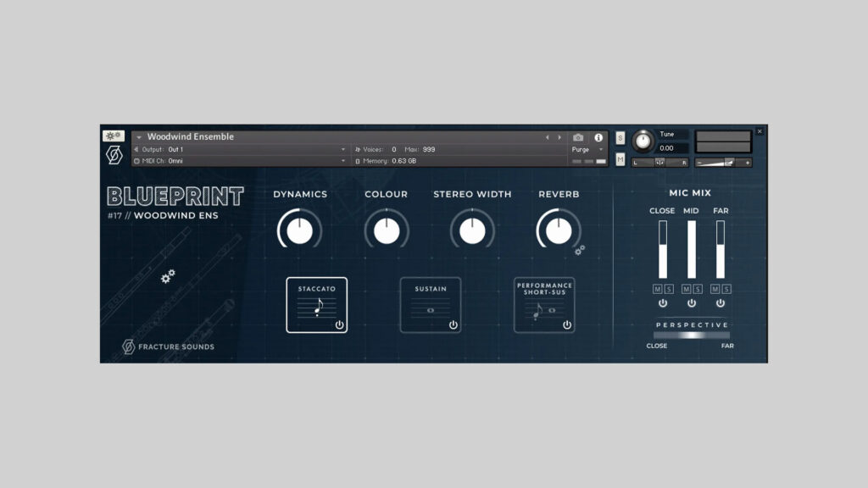Toggle the Far mic power button
This screenshot has height=488, width=868.
(721, 303)
